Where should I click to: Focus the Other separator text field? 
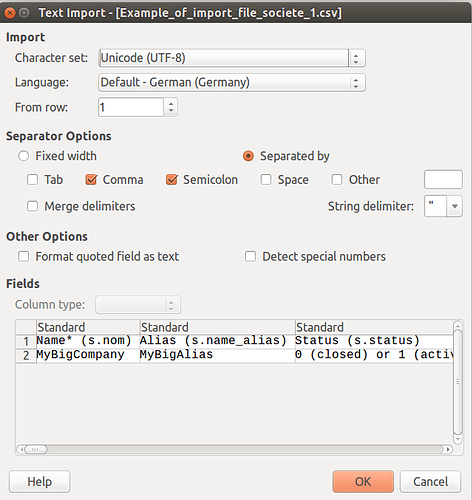point(443,180)
